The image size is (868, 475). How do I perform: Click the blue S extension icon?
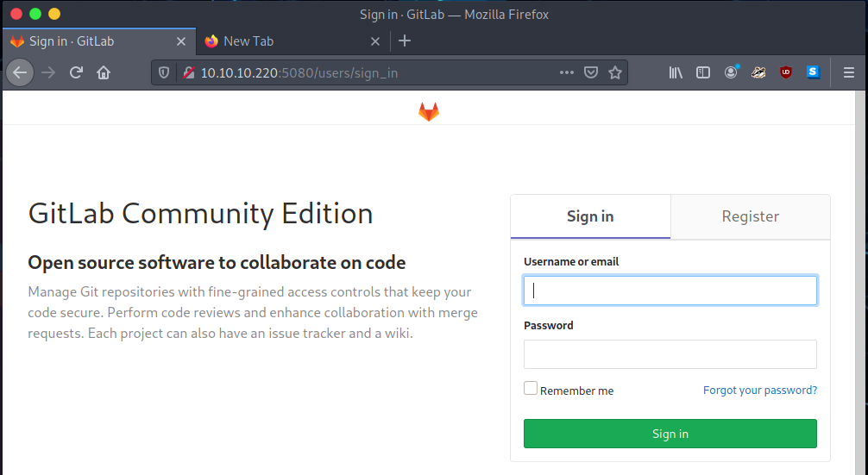(x=813, y=72)
